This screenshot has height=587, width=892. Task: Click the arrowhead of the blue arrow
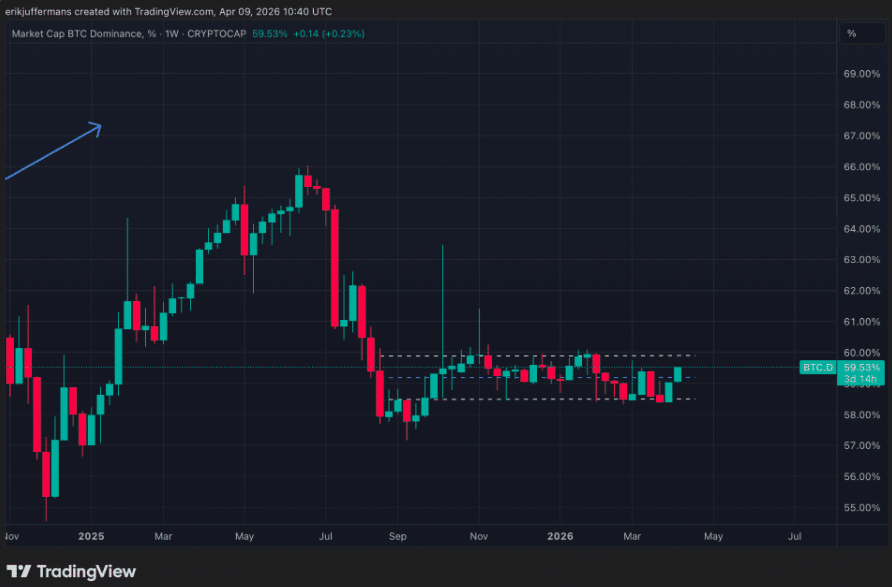pos(96,129)
